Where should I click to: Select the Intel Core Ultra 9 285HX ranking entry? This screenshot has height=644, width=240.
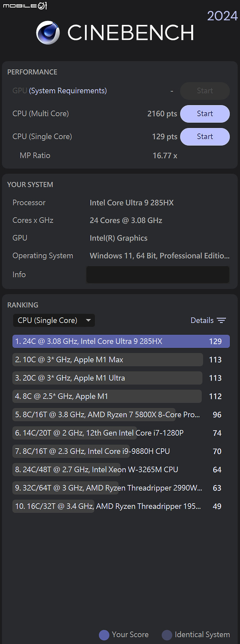point(121,341)
